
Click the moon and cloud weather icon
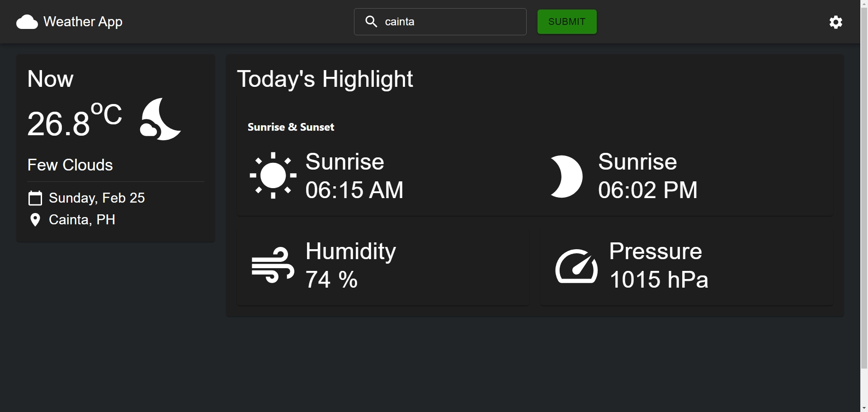tap(160, 119)
